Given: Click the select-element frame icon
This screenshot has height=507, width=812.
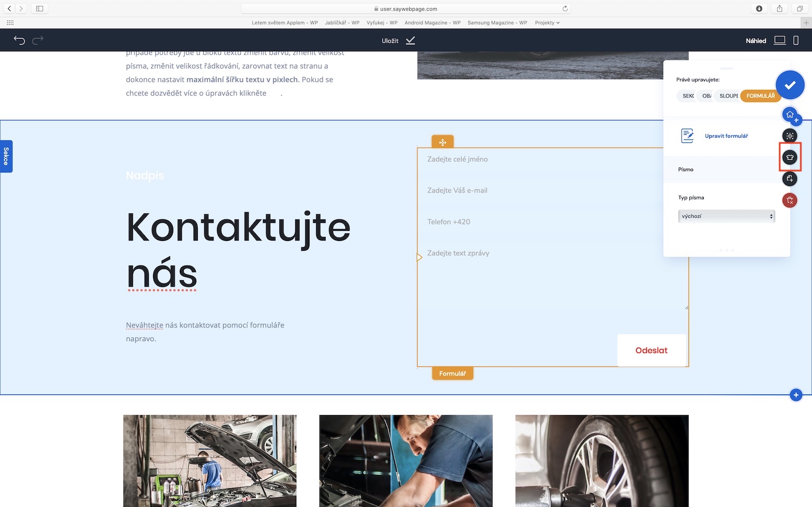Looking at the screenshot, I should point(790,136).
